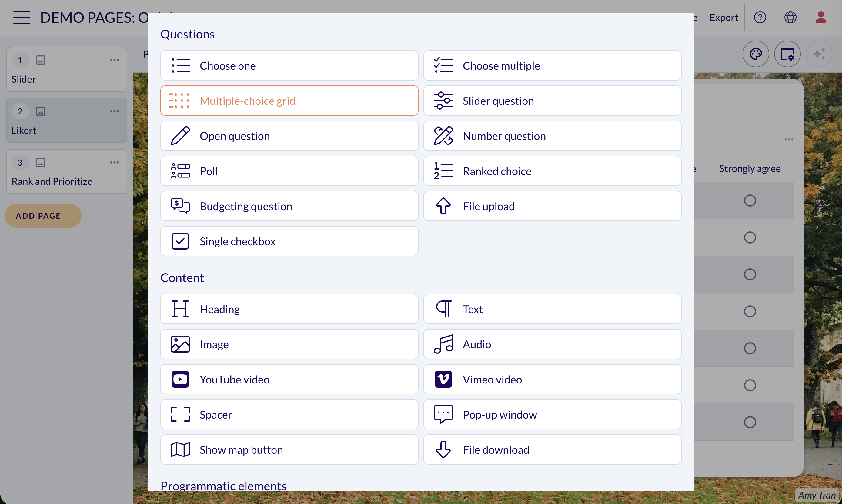Click the image icon on Slider page
Viewport: 842px width, 504px height.
click(40, 60)
